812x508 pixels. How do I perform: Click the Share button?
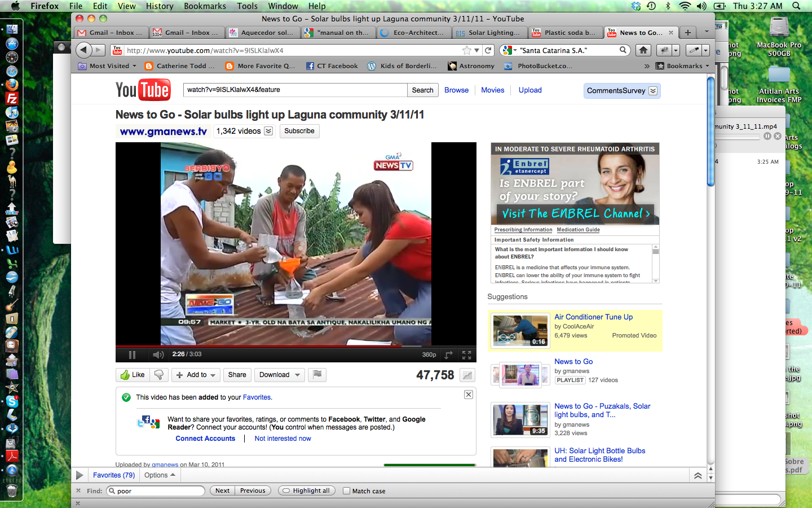(237, 375)
